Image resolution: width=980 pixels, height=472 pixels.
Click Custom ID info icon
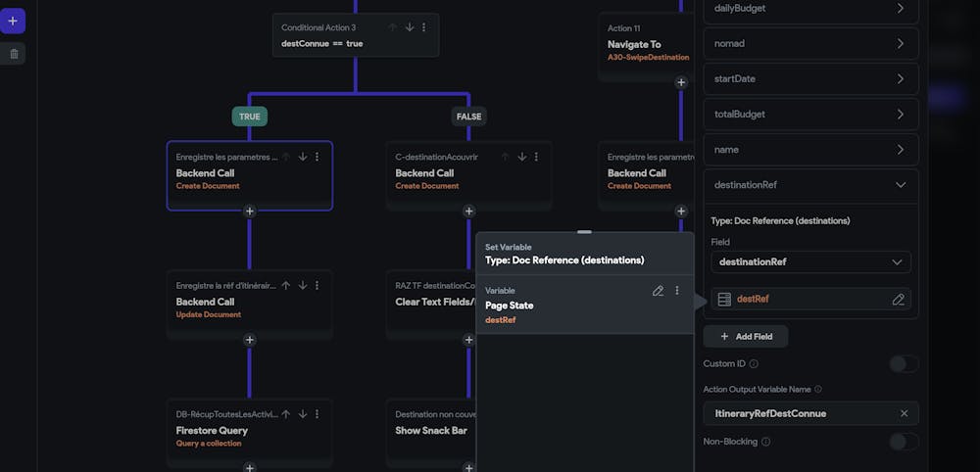tap(754, 364)
